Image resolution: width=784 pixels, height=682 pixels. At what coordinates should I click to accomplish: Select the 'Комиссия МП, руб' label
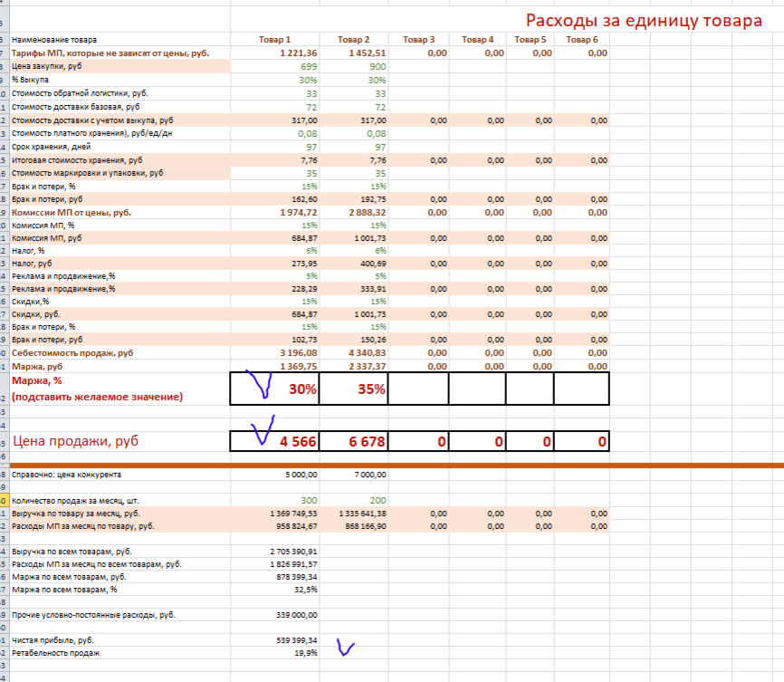[x=46, y=238]
